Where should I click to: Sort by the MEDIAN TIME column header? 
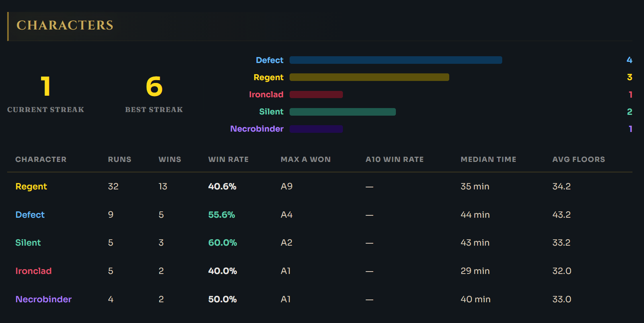488,160
